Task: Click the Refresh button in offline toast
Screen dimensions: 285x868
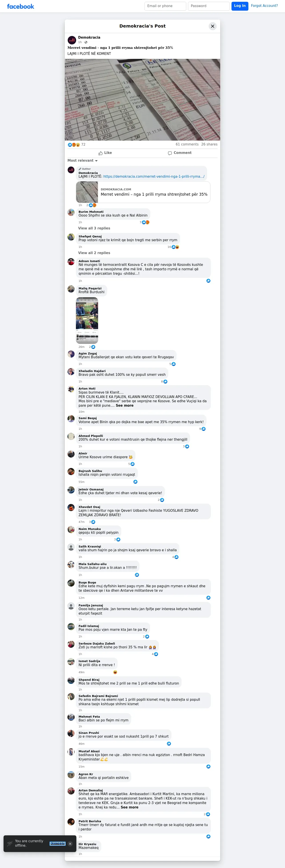Action: pyautogui.click(x=57, y=843)
